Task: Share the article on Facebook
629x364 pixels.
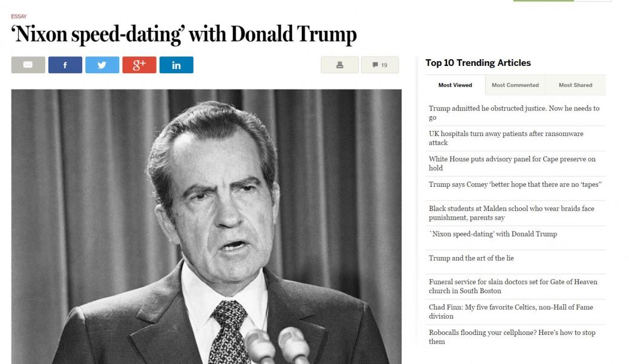Action: (x=65, y=65)
